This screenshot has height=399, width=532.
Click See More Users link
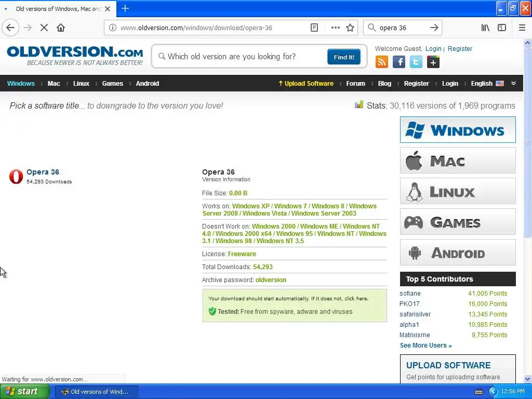coord(426,345)
